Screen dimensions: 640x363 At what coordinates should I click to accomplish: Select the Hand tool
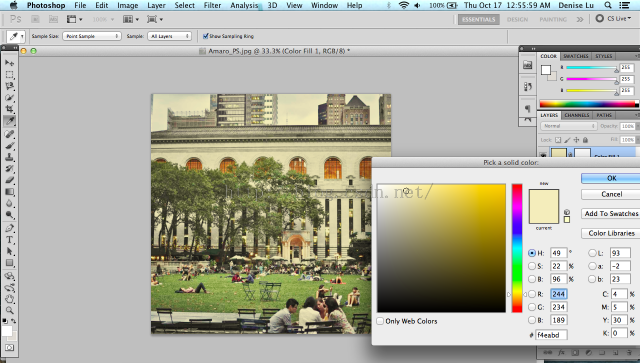tap(9, 299)
